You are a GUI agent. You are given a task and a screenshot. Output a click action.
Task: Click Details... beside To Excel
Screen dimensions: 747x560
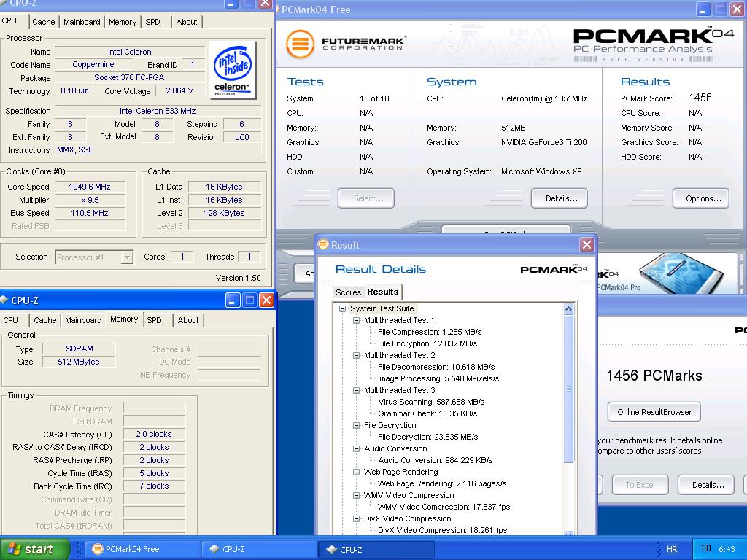[x=705, y=485]
